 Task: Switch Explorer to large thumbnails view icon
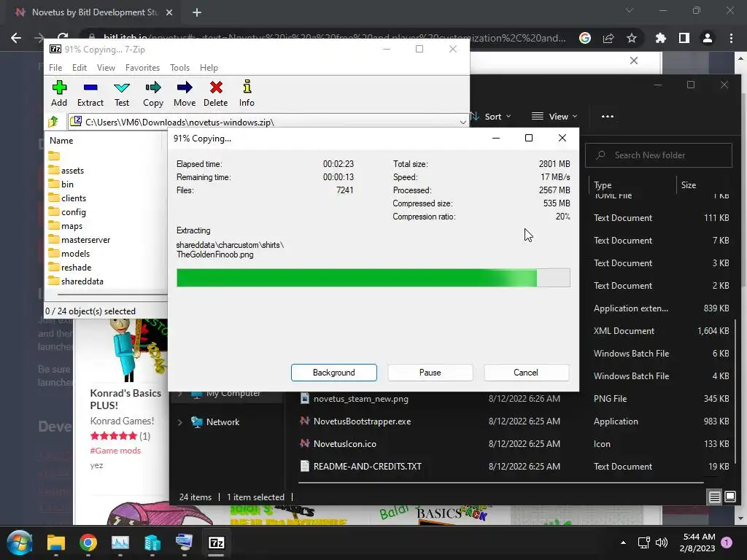[729, 497]
